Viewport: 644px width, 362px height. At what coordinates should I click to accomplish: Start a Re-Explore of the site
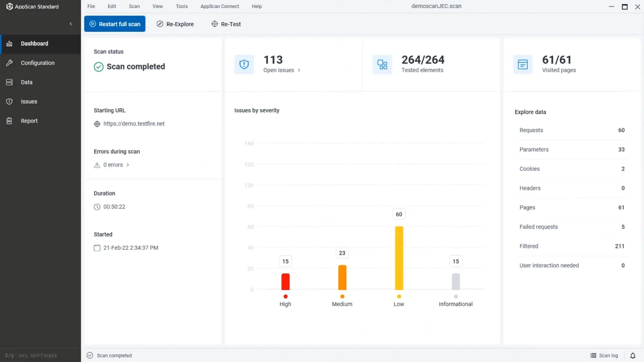click(175, 24)
